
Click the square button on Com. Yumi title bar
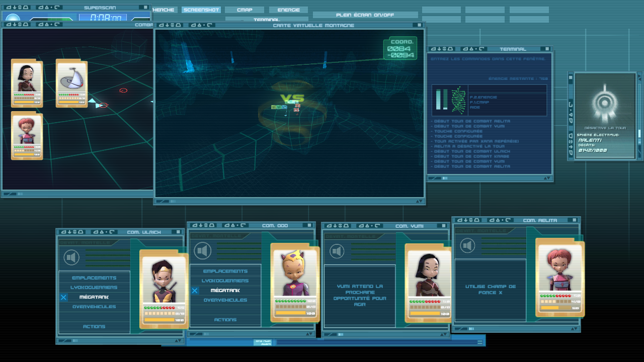(x=443, y=226)
